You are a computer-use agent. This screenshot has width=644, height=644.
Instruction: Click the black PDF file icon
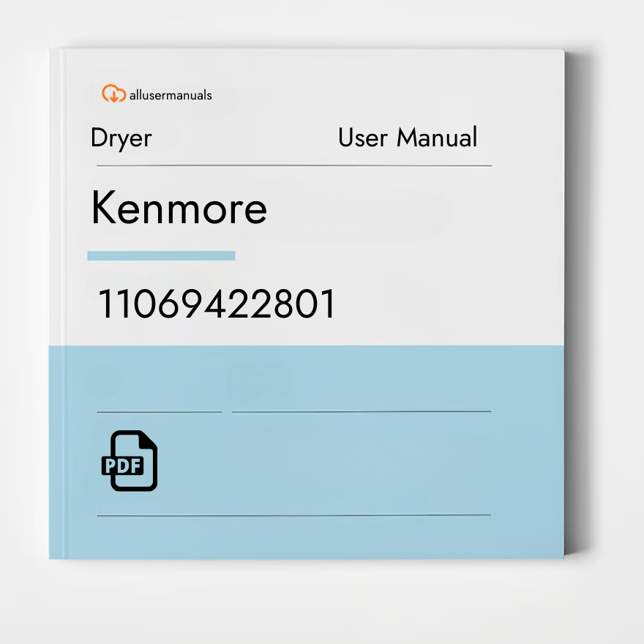130,460
